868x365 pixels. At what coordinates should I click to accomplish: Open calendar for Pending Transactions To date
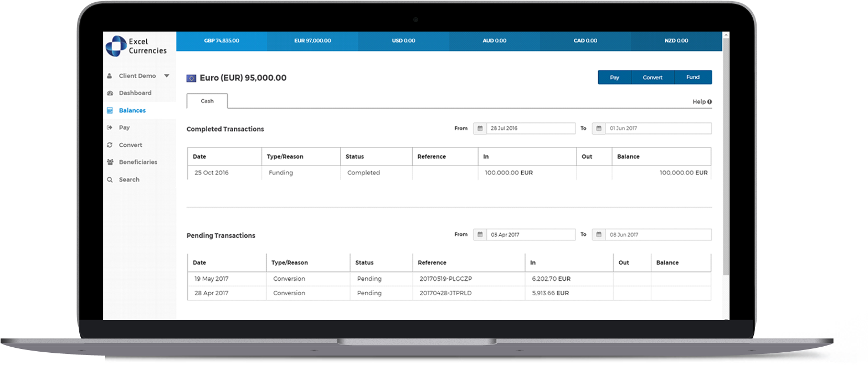[599, 235]
